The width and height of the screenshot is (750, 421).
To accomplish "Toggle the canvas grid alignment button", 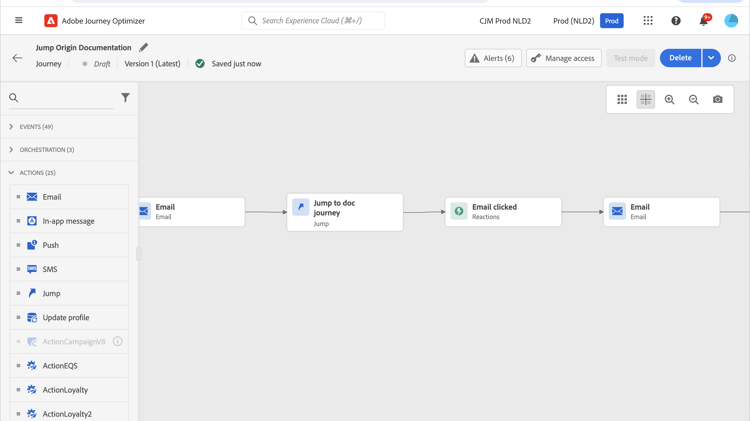I will tap(646, 99).
